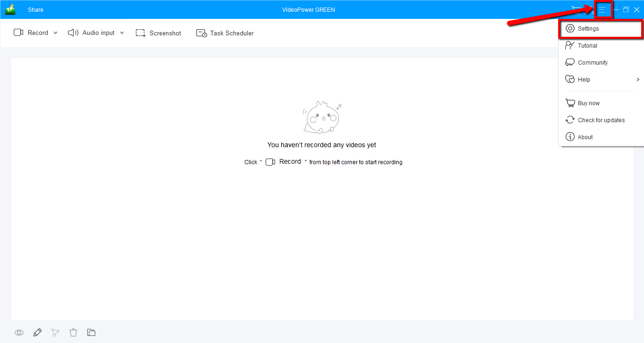Screen dimensions: 644x343
Task: Click the trash delete icon at bottom
Action: tap(73, 332)
